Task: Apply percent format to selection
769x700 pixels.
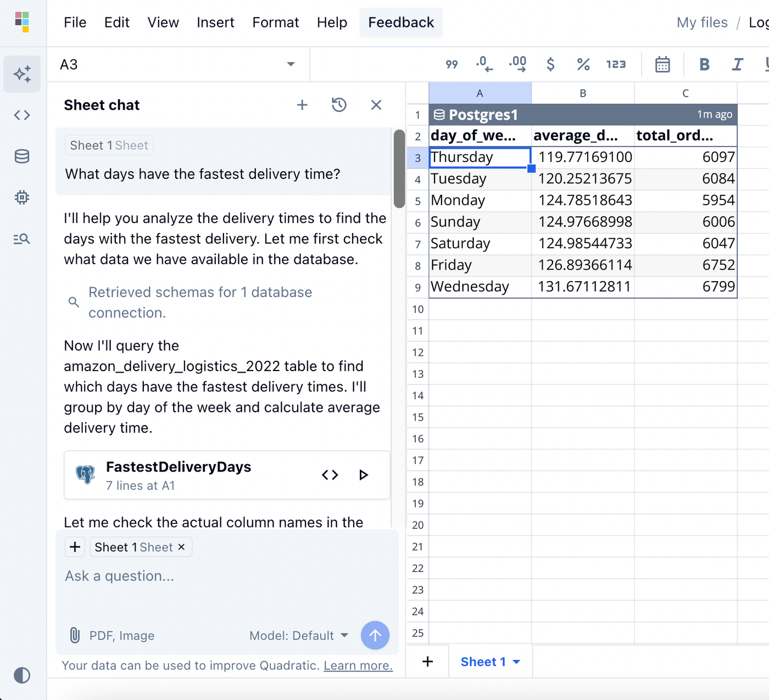Action: pos(583,64)
